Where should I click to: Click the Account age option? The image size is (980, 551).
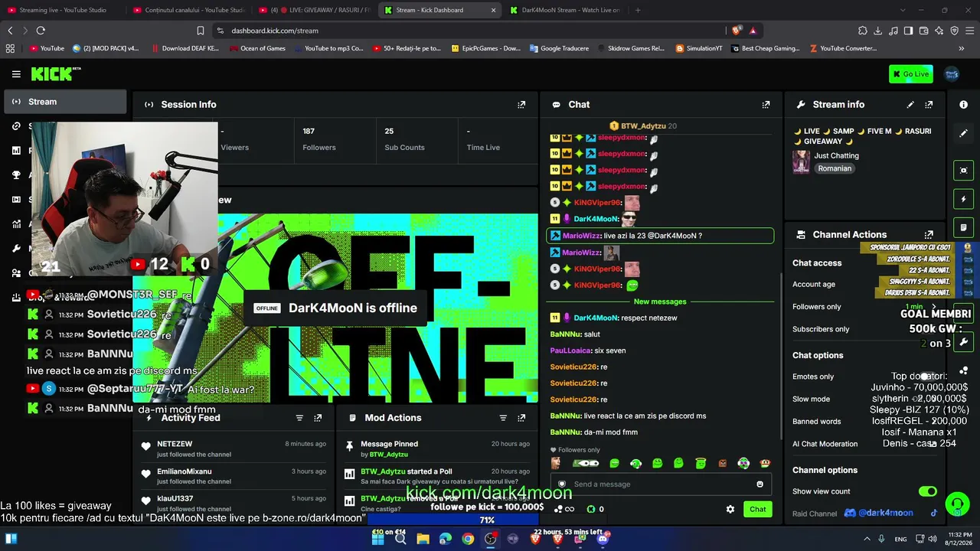(814, 284)
